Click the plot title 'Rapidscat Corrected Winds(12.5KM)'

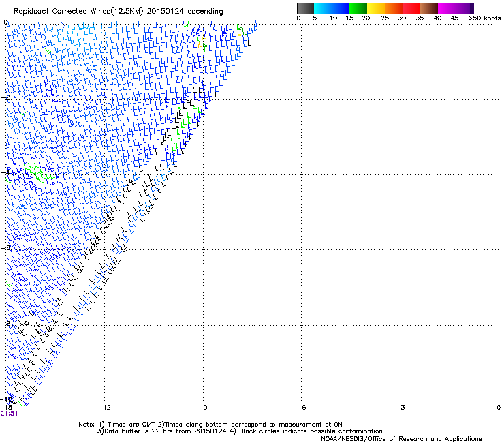pos(78,12)
